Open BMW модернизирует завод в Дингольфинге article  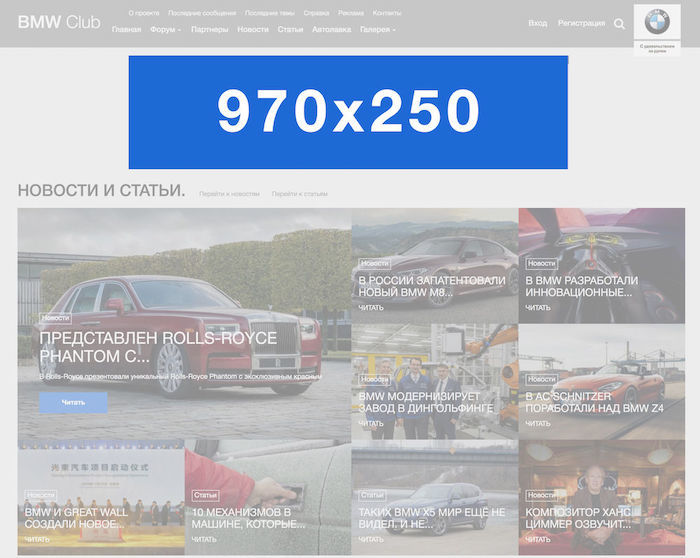pos(426,402)
